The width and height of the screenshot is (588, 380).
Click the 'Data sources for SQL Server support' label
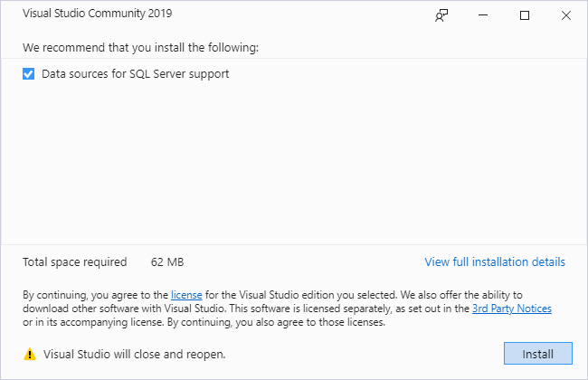click(x=135, y=73)
